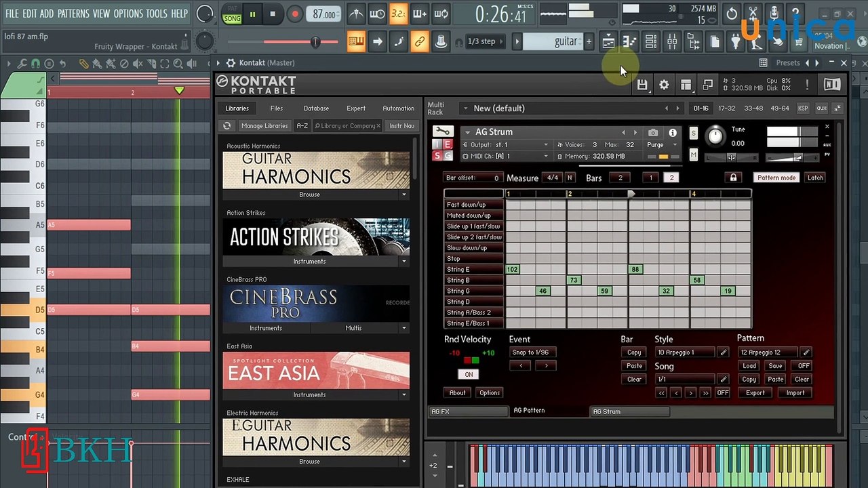Show AG Strum instrument info icon
This screenshot has height=488, width=868.
[x=673, y=133]
